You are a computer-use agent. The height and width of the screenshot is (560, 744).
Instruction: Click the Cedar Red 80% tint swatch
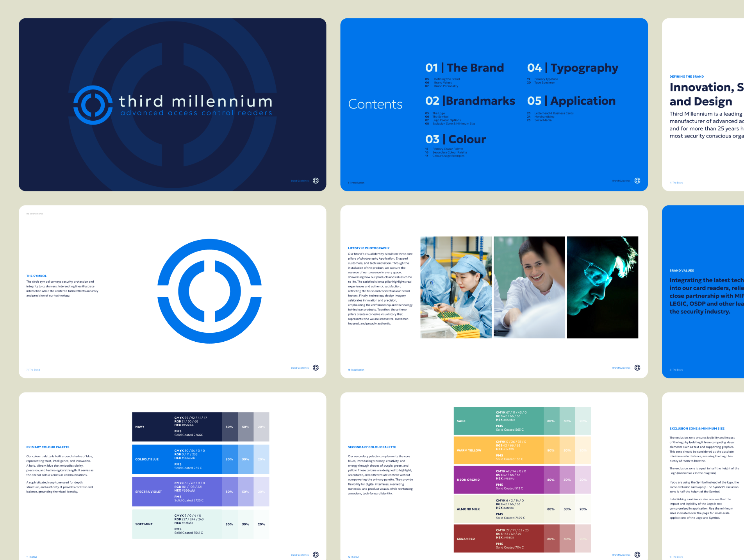click(551, 539)
